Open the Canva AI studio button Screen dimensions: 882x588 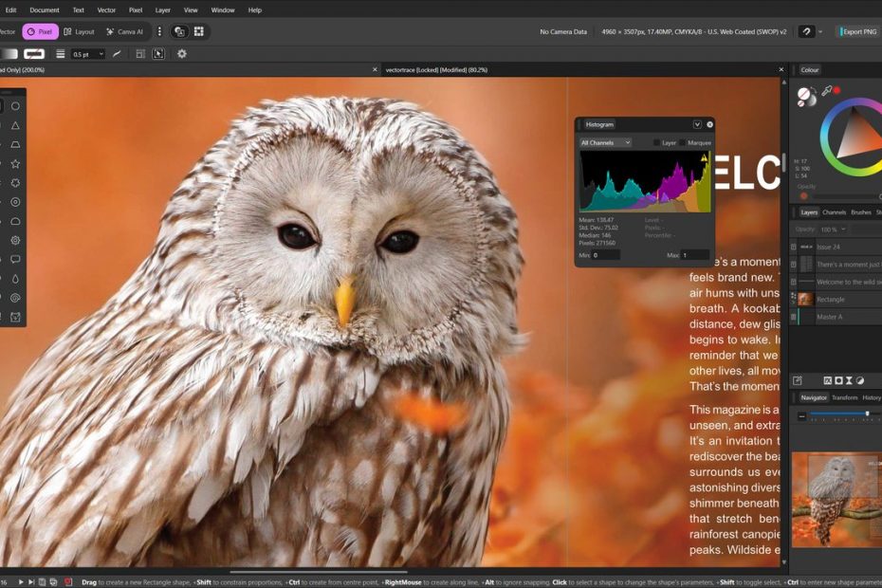pos(124,31)
